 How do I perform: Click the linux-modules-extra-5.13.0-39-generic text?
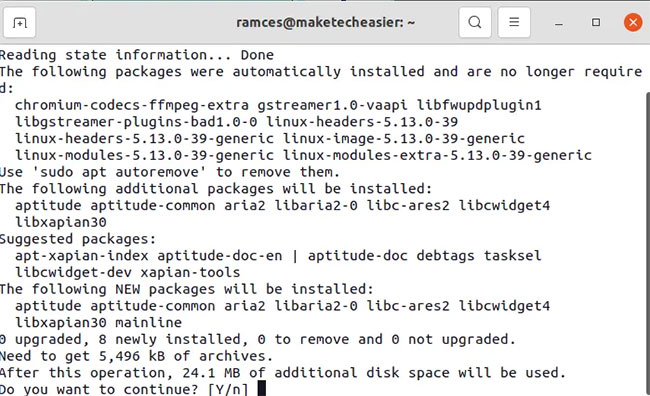[437, 155]
